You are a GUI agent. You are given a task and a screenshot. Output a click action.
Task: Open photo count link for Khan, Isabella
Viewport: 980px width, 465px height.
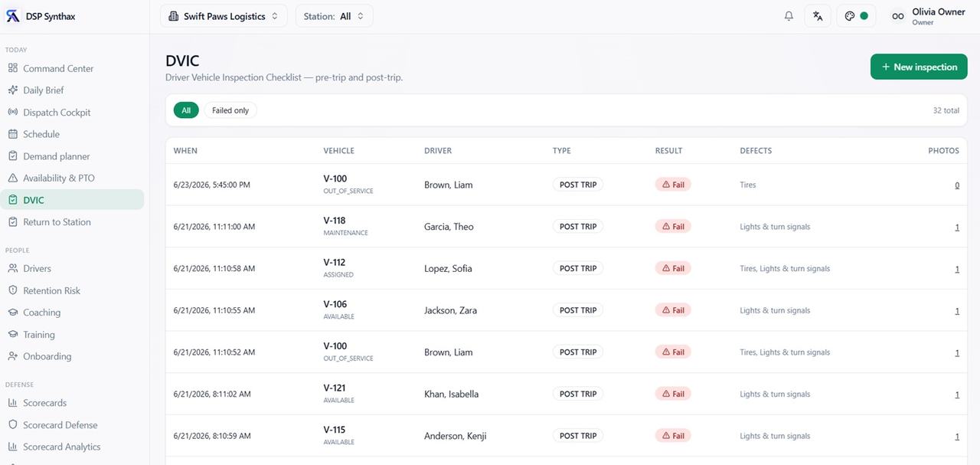[957, 395]
